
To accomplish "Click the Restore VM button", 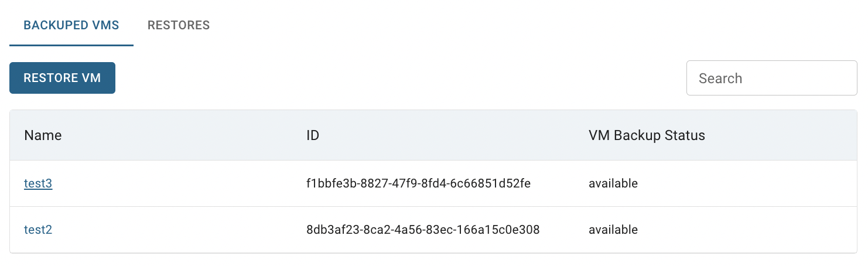I will 62,78.
